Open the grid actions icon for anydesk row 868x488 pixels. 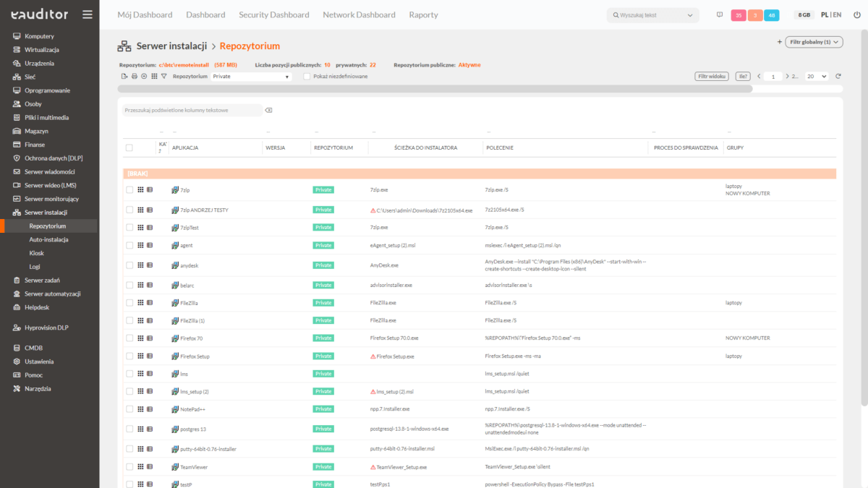coord(140,265)
